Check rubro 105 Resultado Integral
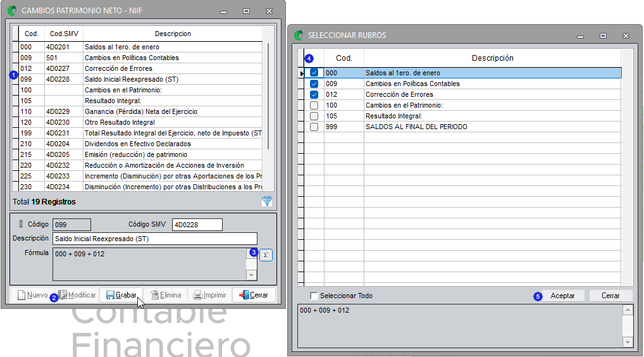The height and width of the screenshot is (357, 644). coord(314,116)
